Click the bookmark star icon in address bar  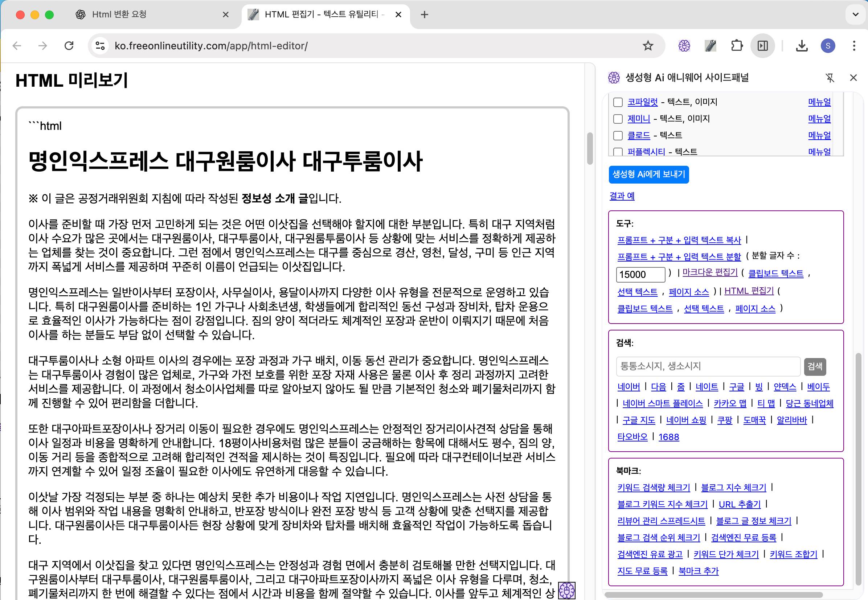click(648, 46)
